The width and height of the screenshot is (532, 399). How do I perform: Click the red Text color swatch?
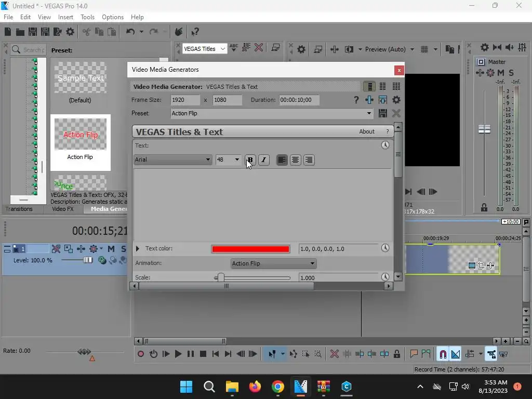click(250, 249)
